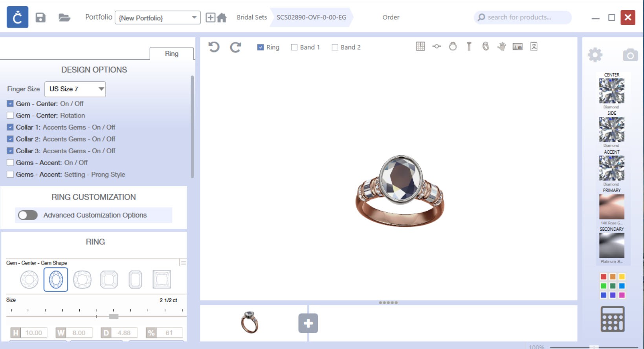
Task: Switch to the Order tab
Action: [x=391, y=17]
